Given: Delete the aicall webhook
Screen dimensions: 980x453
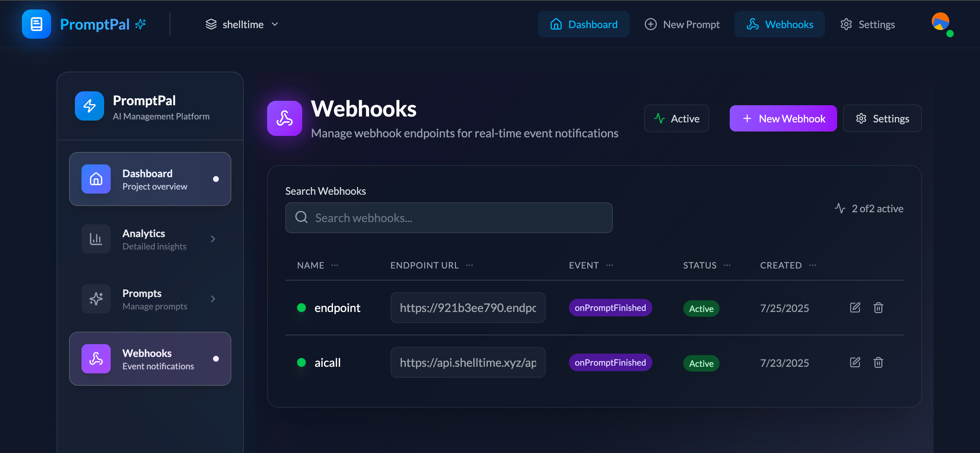Looking at the screenshot, I should coord(878,362).
